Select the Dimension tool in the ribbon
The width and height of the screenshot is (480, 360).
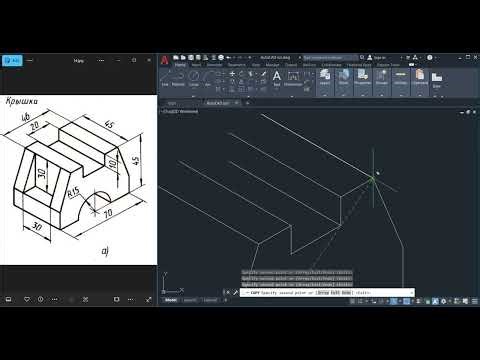pos(293,79)
